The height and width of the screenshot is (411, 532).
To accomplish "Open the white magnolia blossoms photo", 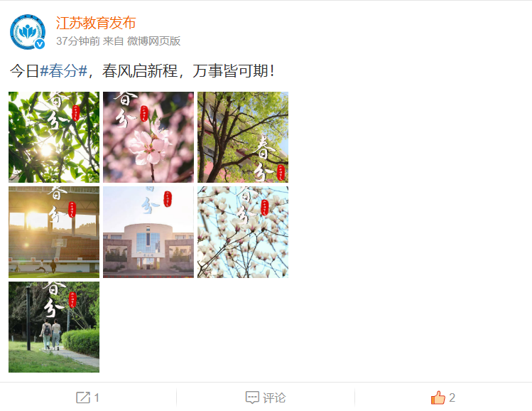I will pyautogui.click(x=243, y=232).
